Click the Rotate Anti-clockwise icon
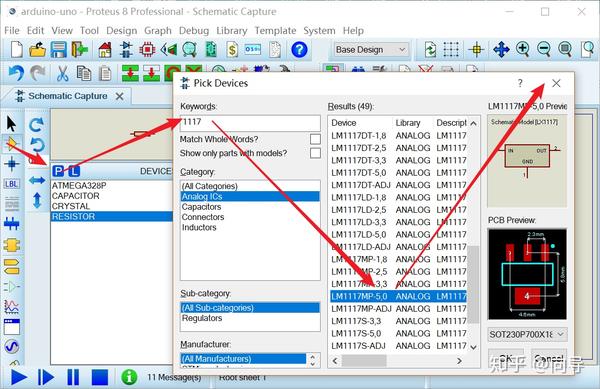The height and width of the screenshot is (389, 600). coord(37,145)
